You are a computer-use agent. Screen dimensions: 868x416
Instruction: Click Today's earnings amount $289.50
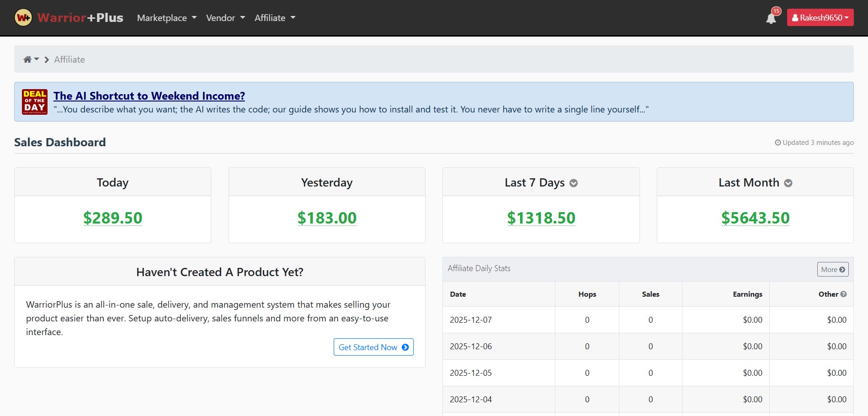(x=112, y=218)
